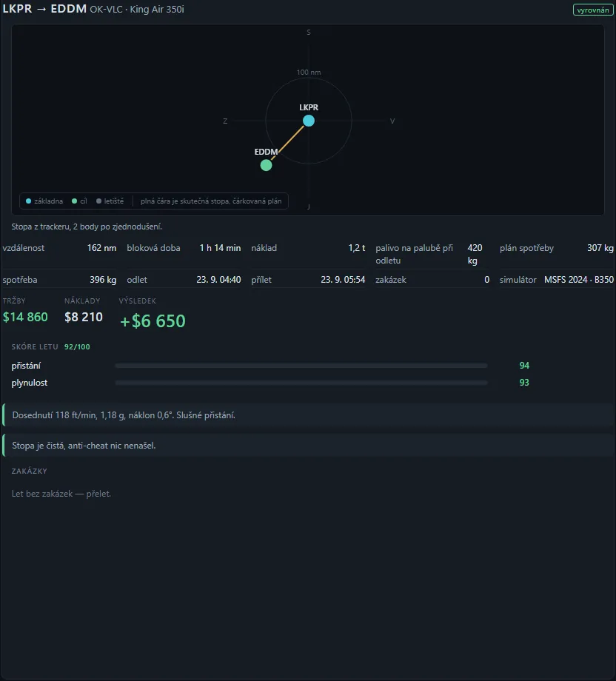Click the odlet time 23. 9. 04:40
The height and width of the screenshot is (681, 616).
click(x=218, y=280)
